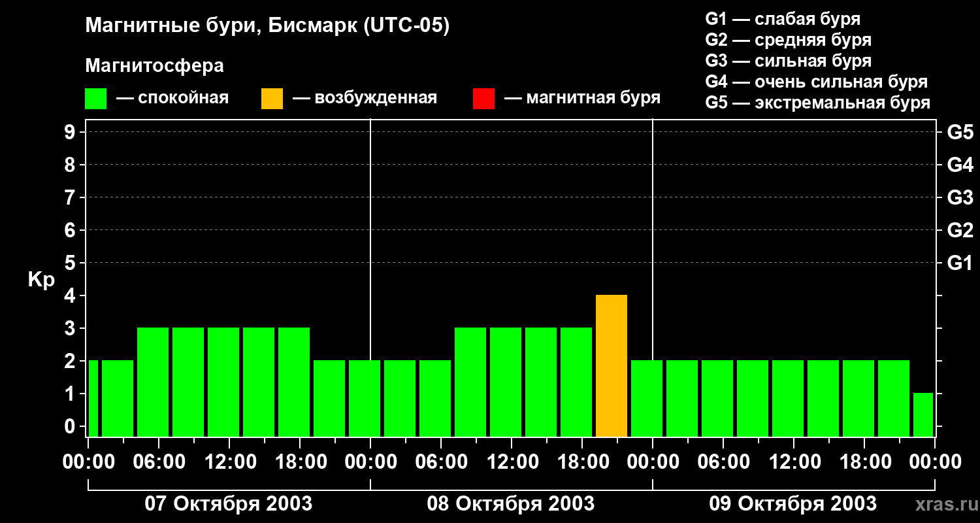Click the '09 Октября 2003' date label

point(793,504)
